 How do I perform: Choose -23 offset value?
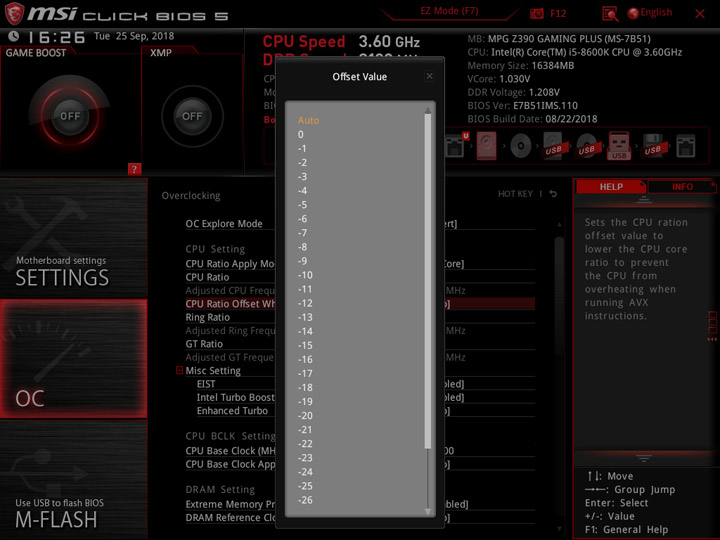[305, 458]
